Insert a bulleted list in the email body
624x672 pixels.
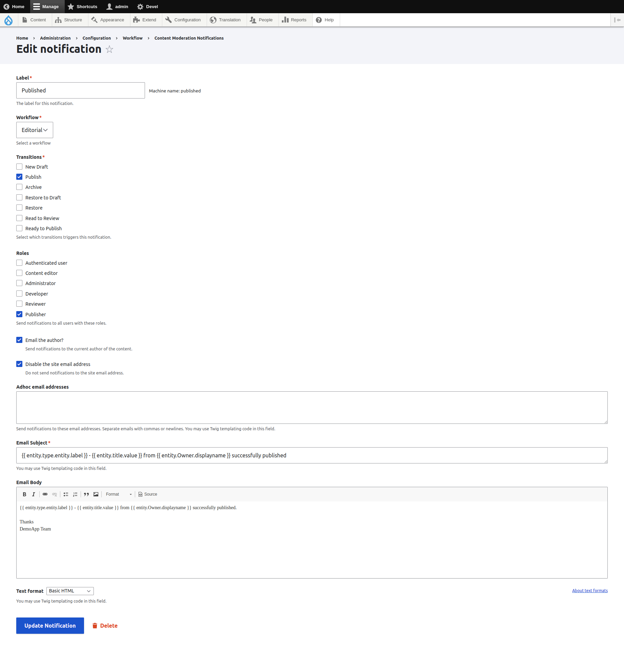(x=66, y=494)
